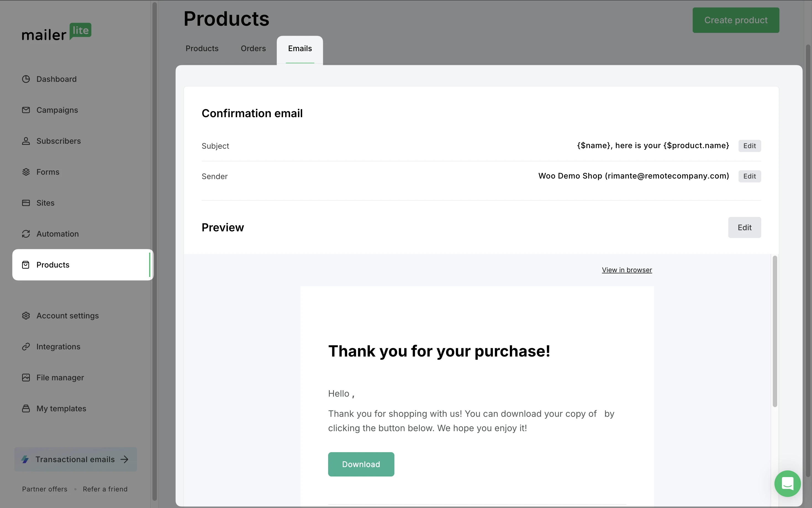The width and height of the screenshot is (812, 508).
Task: Open My templates
Action: tap(61, 409)
